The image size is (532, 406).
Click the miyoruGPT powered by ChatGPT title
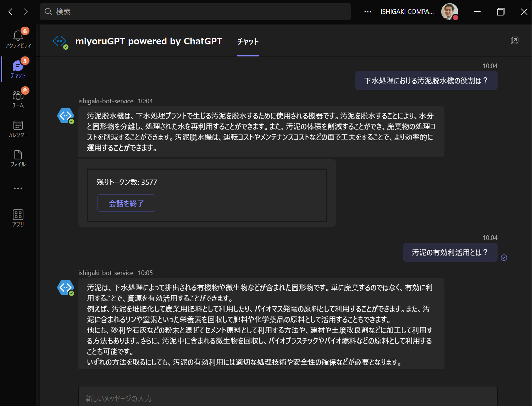148,41
